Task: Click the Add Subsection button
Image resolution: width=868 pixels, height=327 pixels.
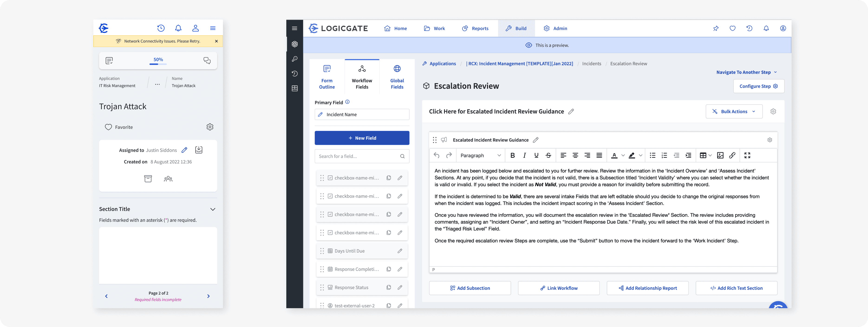Action: click(x=470, y=288)
